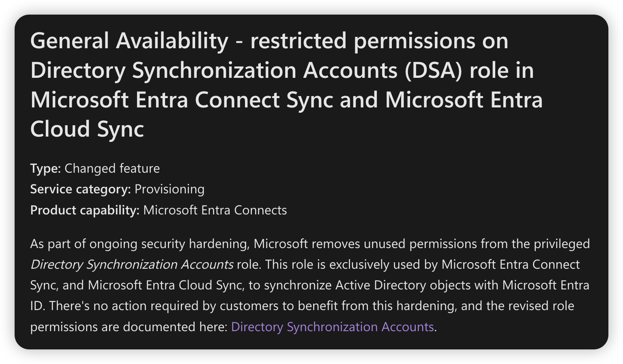Click 'permissions are documented here:' text
The width and height of the screenshot is (623, 364).
click(129, 327)
